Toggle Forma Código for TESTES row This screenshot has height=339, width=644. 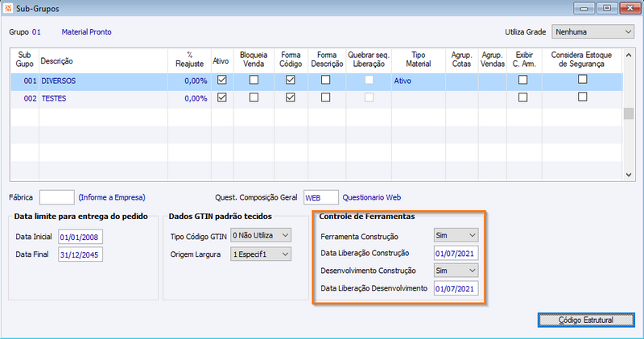291,97
